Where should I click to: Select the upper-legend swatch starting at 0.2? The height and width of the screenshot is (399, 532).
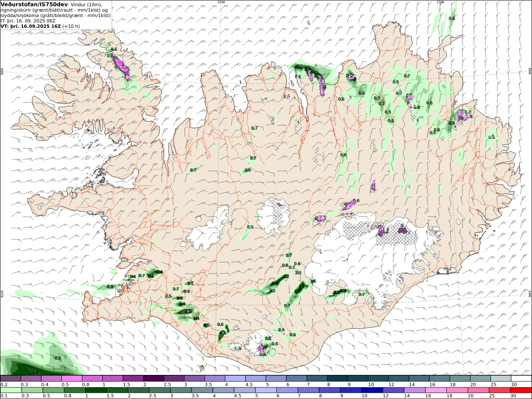click(x=10, y=379)
